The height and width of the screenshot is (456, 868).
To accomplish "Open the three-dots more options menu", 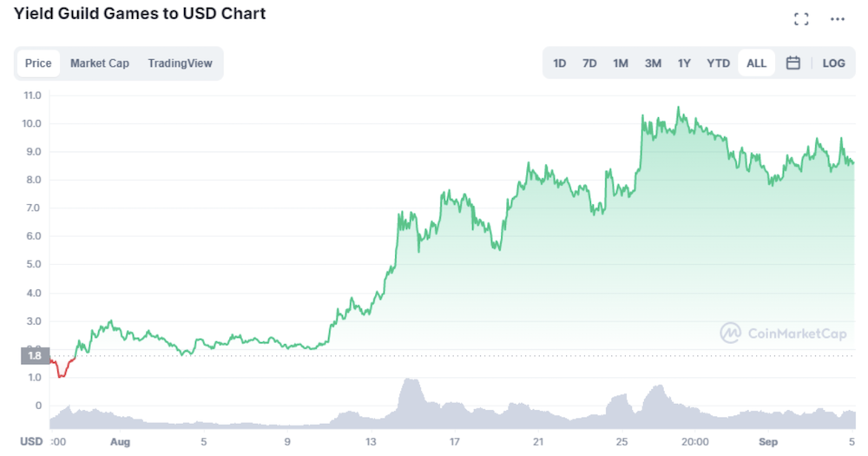I will click(x=837, y=19).
